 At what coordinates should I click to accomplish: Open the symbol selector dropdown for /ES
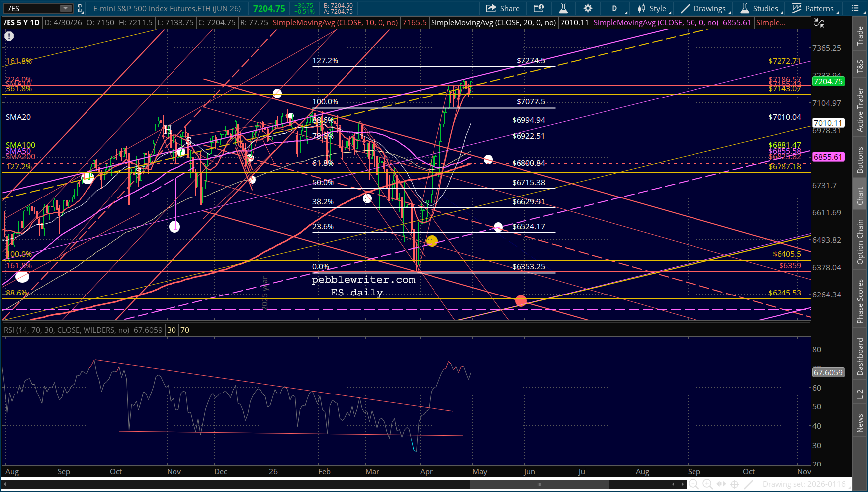point(66,8)
